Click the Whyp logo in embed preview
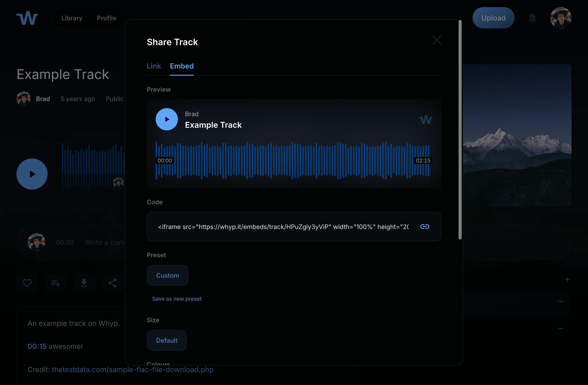Screen dimensions: 588x385 [x=425, y=120]
